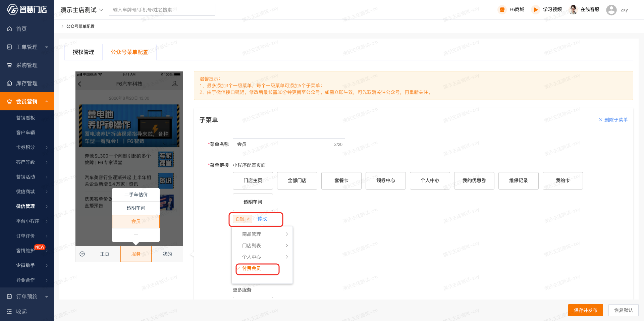
Task: Open the 首页 home icon
Action: coord(9,29)
